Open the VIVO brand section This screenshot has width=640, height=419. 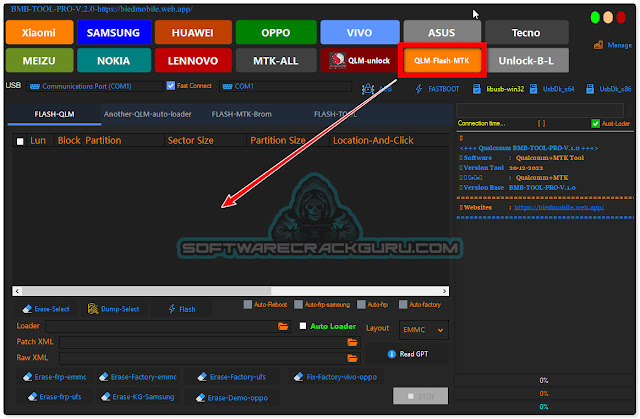tap(360, 32)
